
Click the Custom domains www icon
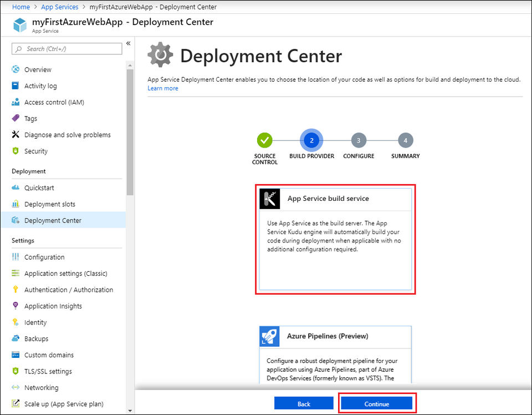(16, 355)
